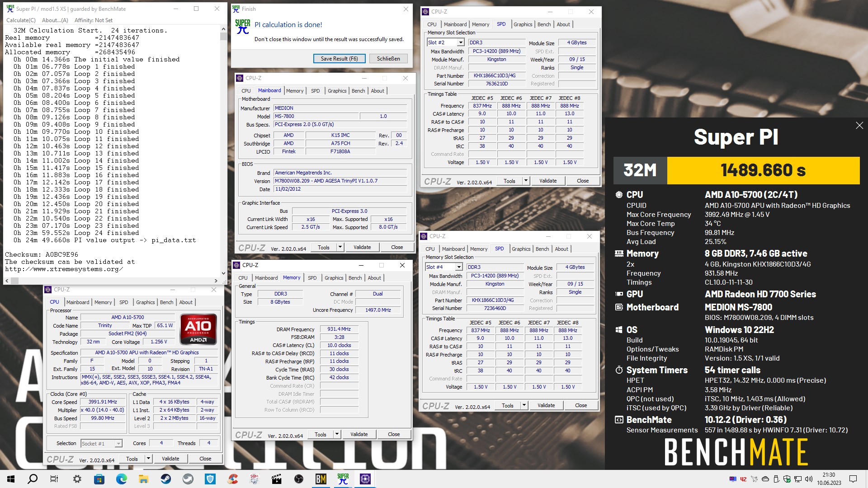Open File Explorer from taskbar
The width and height of the screenshot is (868, 488).
[x=144, y=479]
